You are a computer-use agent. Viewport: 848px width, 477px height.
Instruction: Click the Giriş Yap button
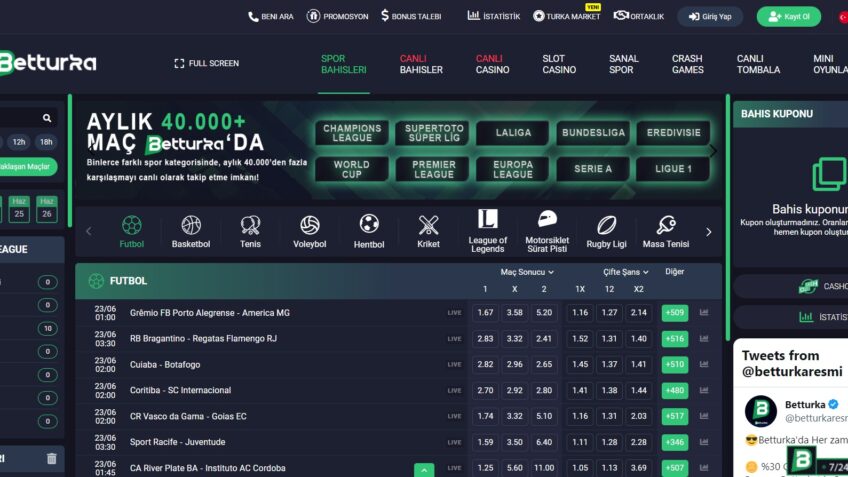pyautogui.click(x=710, y=16)
